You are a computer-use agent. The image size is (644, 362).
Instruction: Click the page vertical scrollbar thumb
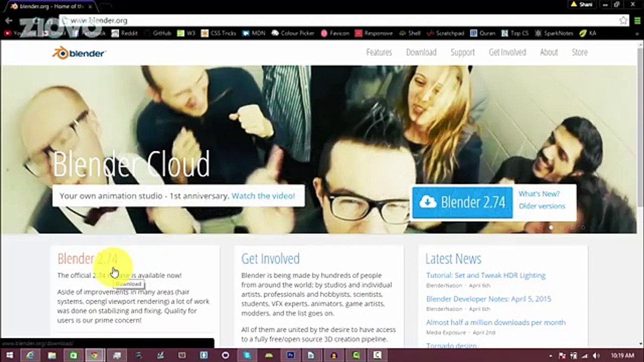pyautogui.click(x=639, y=128)
